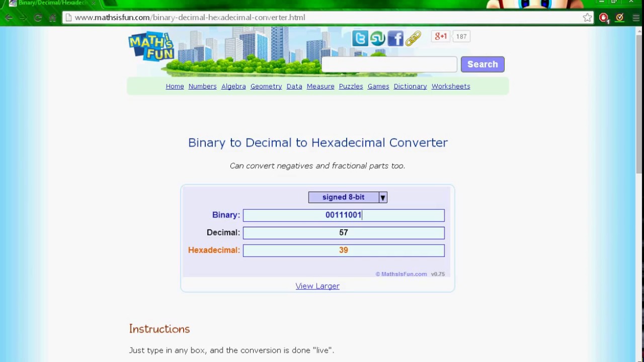The image size is (644, 362).
Task: Click the Instructions heading
Action: tap(159, 329)
